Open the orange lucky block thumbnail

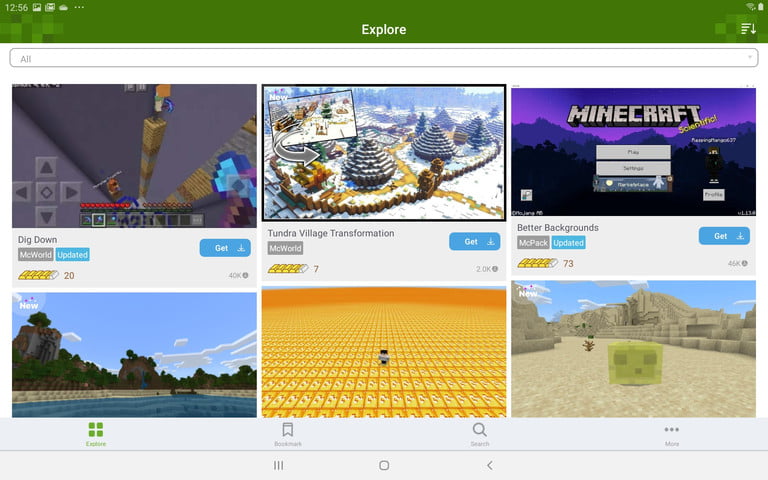tap(384, 352)
